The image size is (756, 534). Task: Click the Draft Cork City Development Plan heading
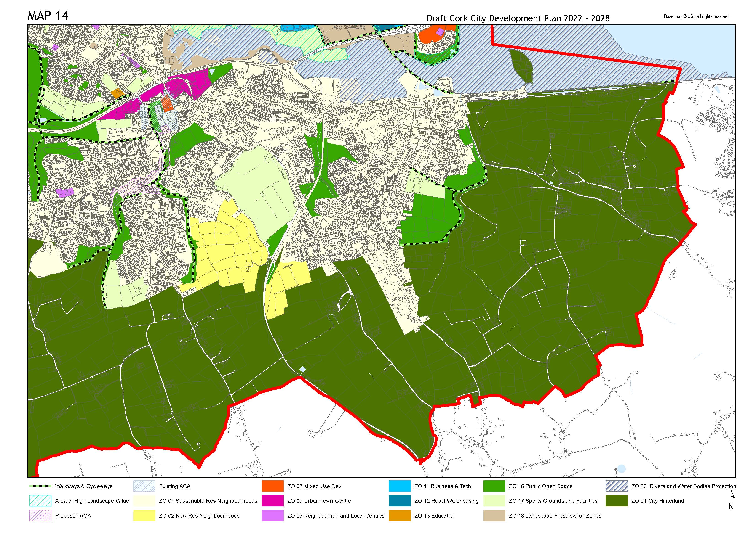pos(518,18)
